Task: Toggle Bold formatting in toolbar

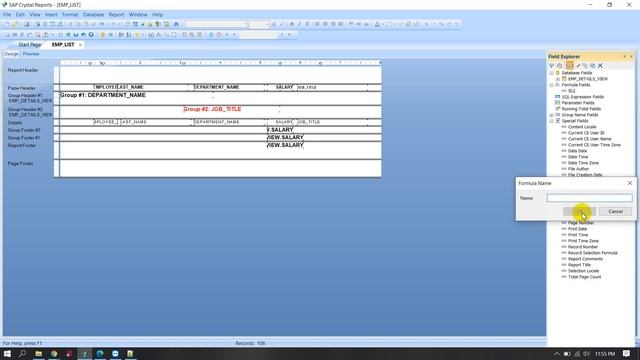Action: [x=291, y=24]
